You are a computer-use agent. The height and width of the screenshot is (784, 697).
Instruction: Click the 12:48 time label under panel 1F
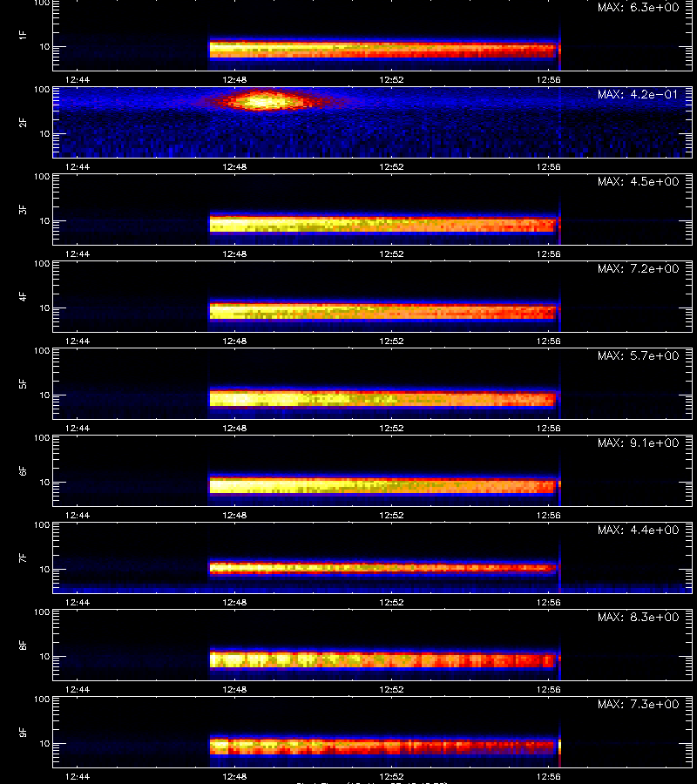tap(234, 79)
